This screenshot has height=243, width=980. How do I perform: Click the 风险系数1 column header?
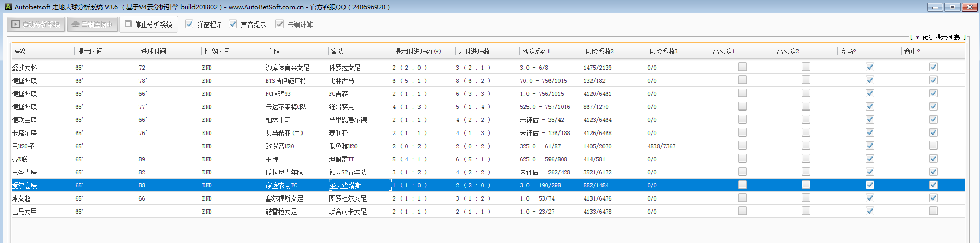tap(535, 51)
